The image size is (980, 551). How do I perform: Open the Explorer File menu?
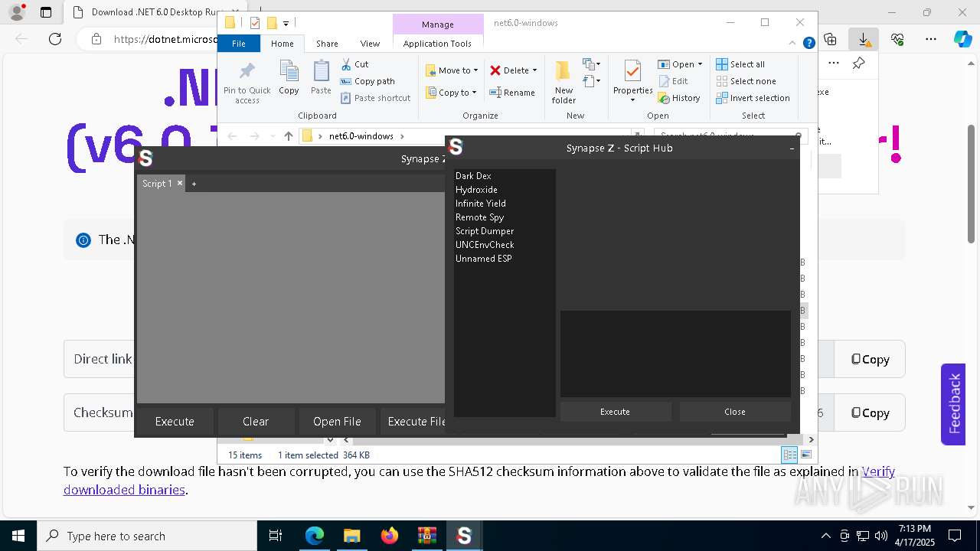click(x=239, y=44)
